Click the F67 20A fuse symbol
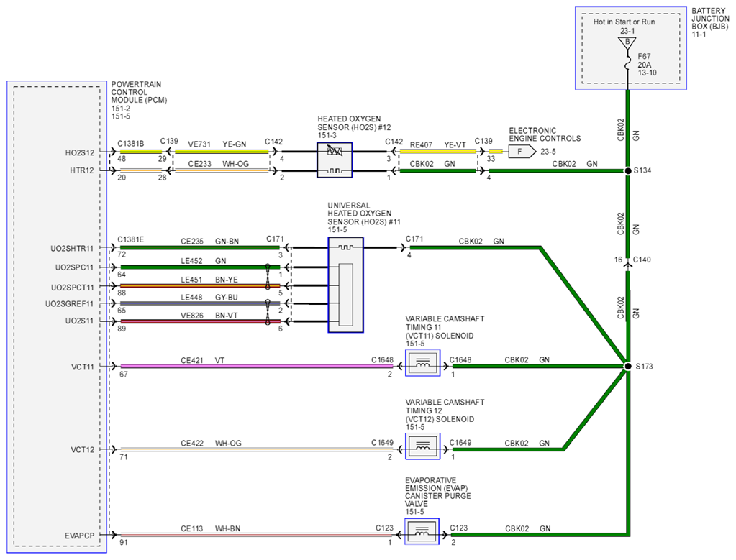 (x=627, y=64)
